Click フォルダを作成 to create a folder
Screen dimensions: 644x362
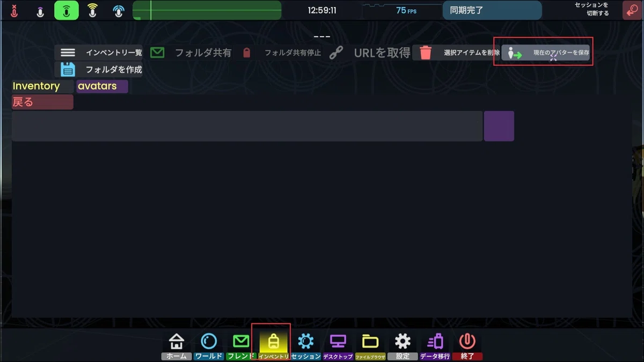(x=114, y=70)
